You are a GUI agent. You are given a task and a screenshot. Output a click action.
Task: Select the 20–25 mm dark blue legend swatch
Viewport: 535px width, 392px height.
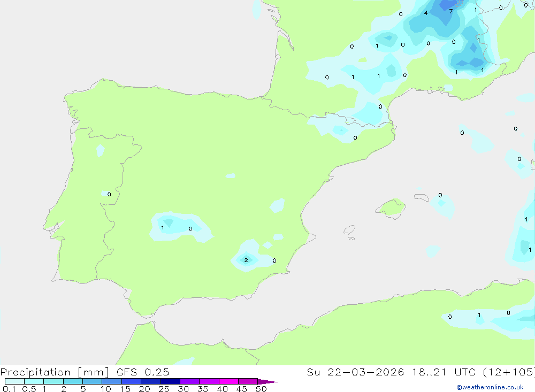pos(150,381)
